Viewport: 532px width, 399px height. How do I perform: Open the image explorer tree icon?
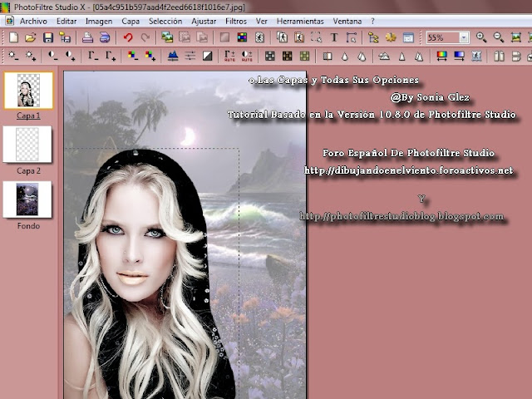click(373, 37)
